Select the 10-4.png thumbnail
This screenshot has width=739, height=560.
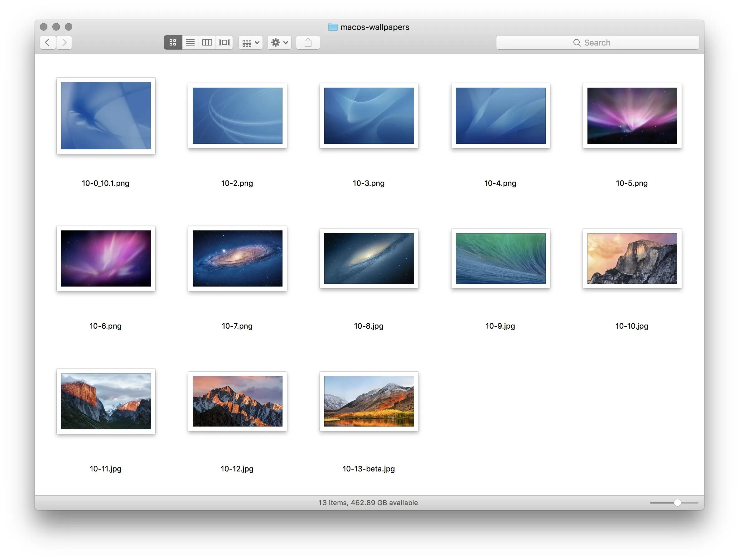coord(500,116)
